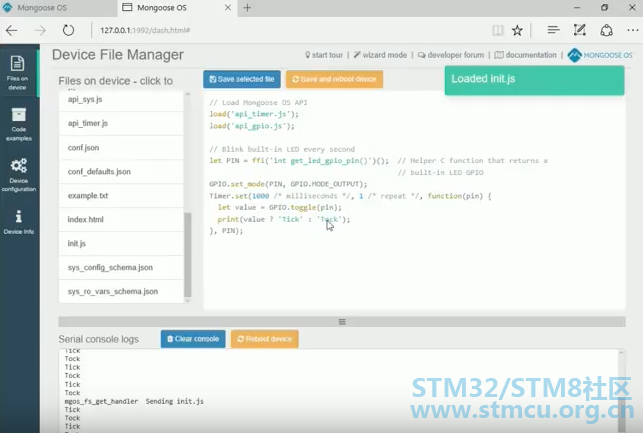
Task: Click Save and reboot device button
Action: pos(335,79)
